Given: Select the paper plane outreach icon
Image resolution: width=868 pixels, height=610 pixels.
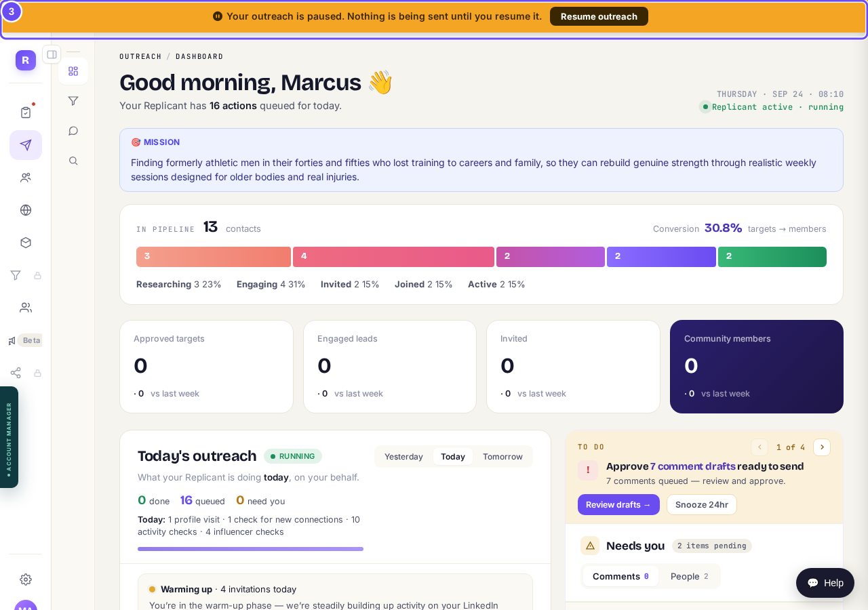Looking at the screenshot, I should click(x=26, y=145).
